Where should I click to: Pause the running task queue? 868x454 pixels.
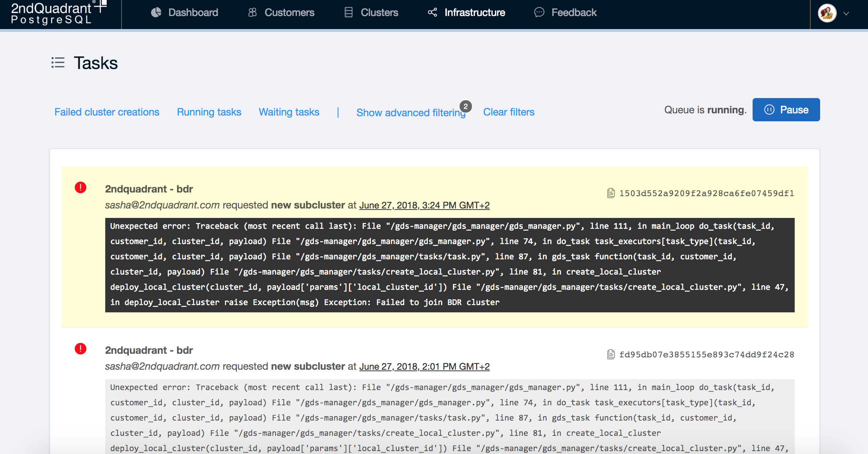(x=786, y=110)
